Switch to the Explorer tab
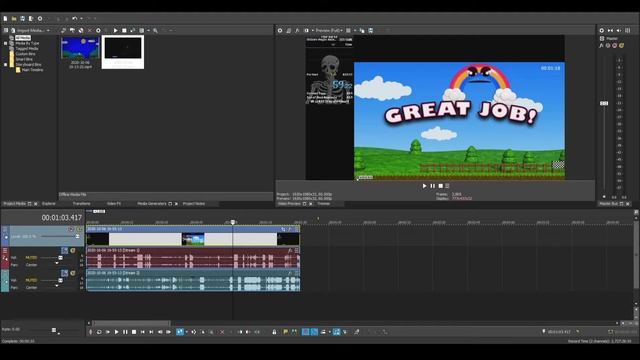Screen dimensions: 640x360 pos(49,203)
